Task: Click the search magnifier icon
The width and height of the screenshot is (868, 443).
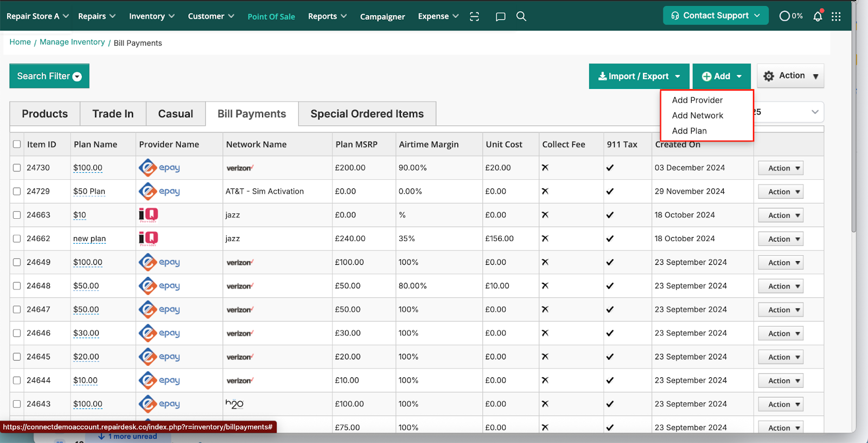Action: (x=521, y=16)
